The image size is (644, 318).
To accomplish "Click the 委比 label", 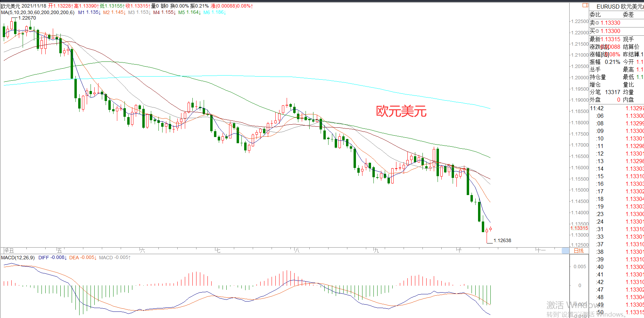I will pyautogui.click(x=595, y=15).
